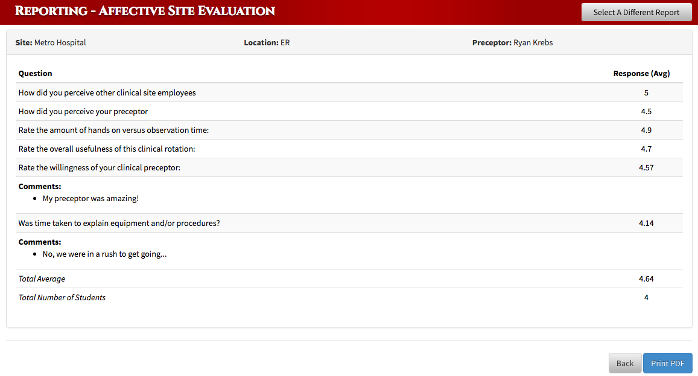The width and height of the screenshot is (698, 376).
Task: Click the response value 4.14
Action: (646, 223)
